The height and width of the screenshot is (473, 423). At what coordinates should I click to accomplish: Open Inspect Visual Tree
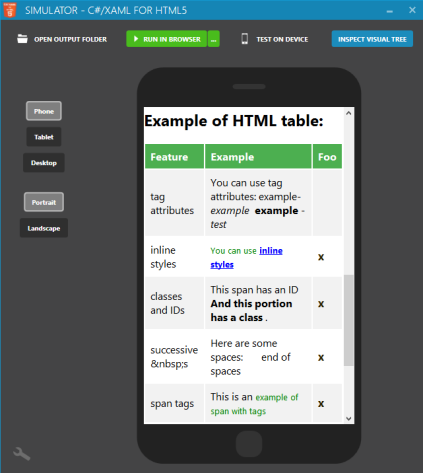[372, 39]
